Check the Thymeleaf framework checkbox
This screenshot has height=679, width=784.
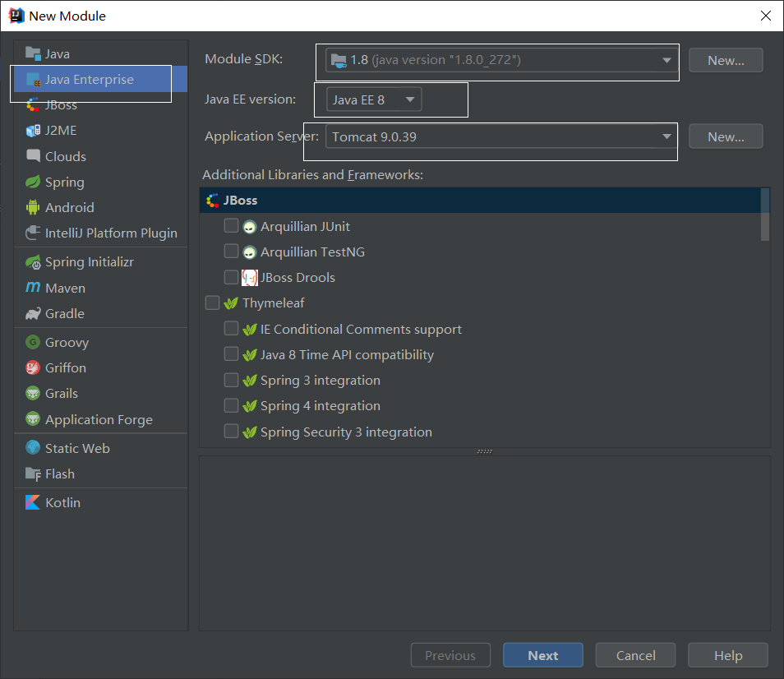tap(213, 303)
